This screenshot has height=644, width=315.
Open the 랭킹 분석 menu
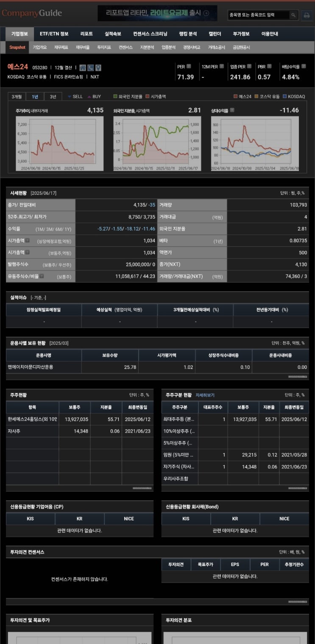[188, 34]
